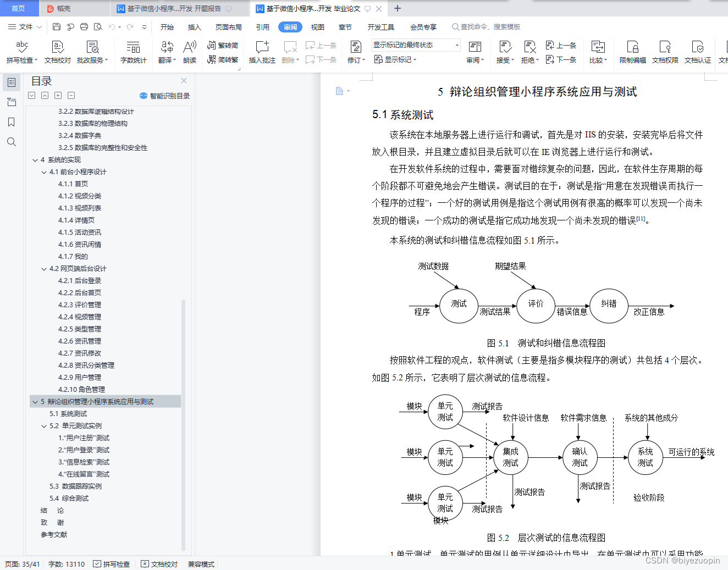728x570 pixels.
Task: Open a new tab with plus button
Action: 398,8
